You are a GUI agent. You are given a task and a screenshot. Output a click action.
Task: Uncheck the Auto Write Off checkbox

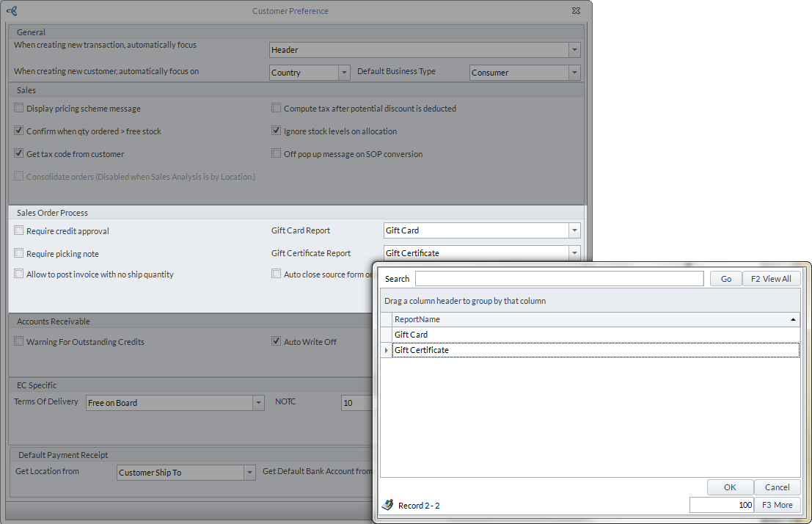pyautogui.click(x=277, y=342)
